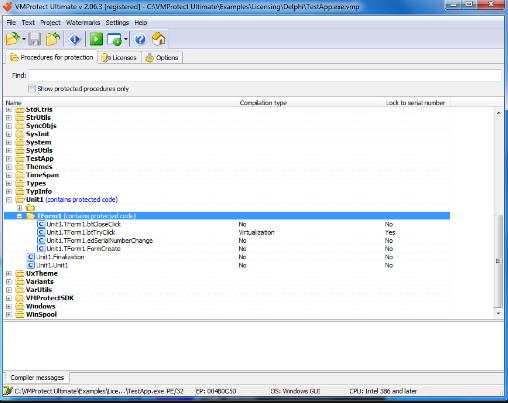
Task: Click the VMProtect app icon in title bar
Action: tap(7, 6)
